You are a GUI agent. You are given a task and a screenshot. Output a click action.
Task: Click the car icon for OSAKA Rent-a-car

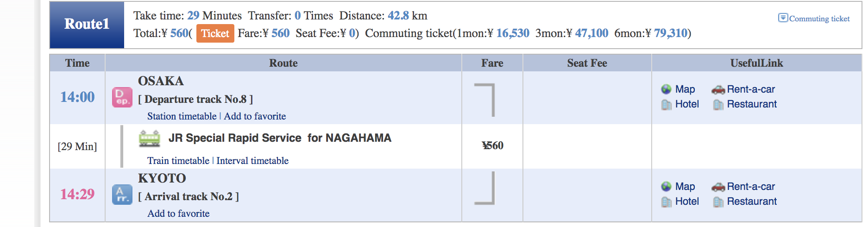click(x=718, y=89)
